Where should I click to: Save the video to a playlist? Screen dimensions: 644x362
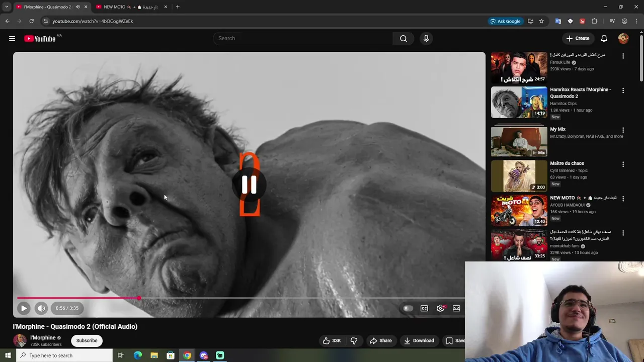(x=455, y=340)
